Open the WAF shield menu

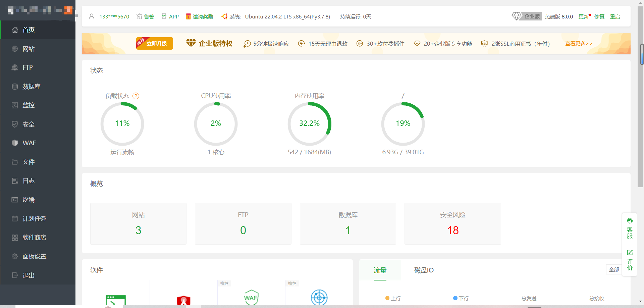(38, 143)
